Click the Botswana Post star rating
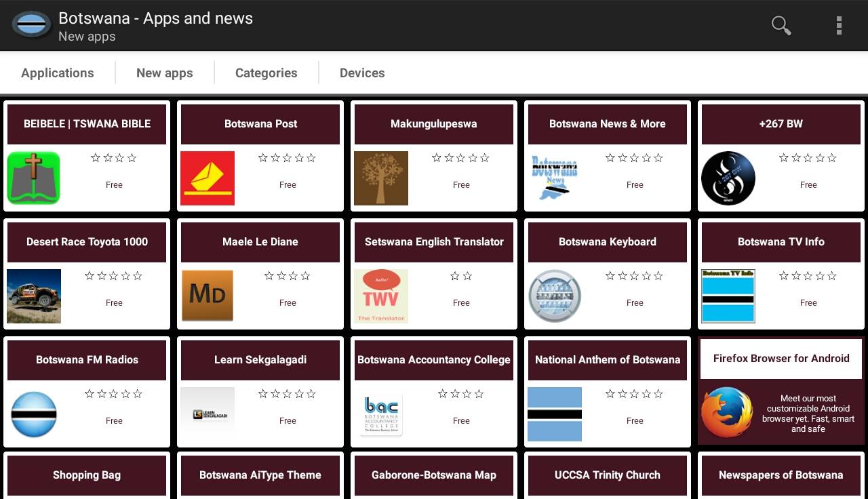 click(x=288, y=158)
